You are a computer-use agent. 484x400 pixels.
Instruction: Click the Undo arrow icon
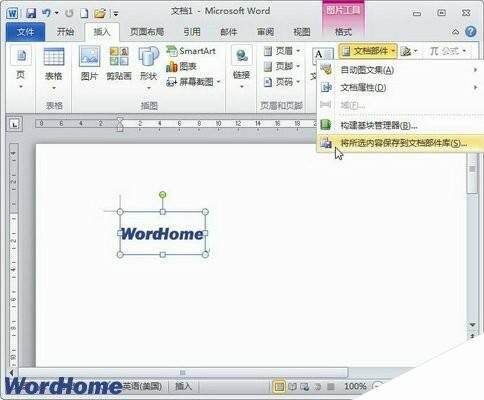46,13
